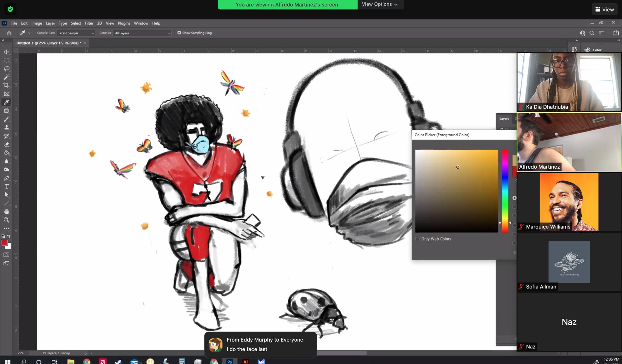Close the Untitled-1 document tab
Screen dimensions: 622x364
pos(85,43)
